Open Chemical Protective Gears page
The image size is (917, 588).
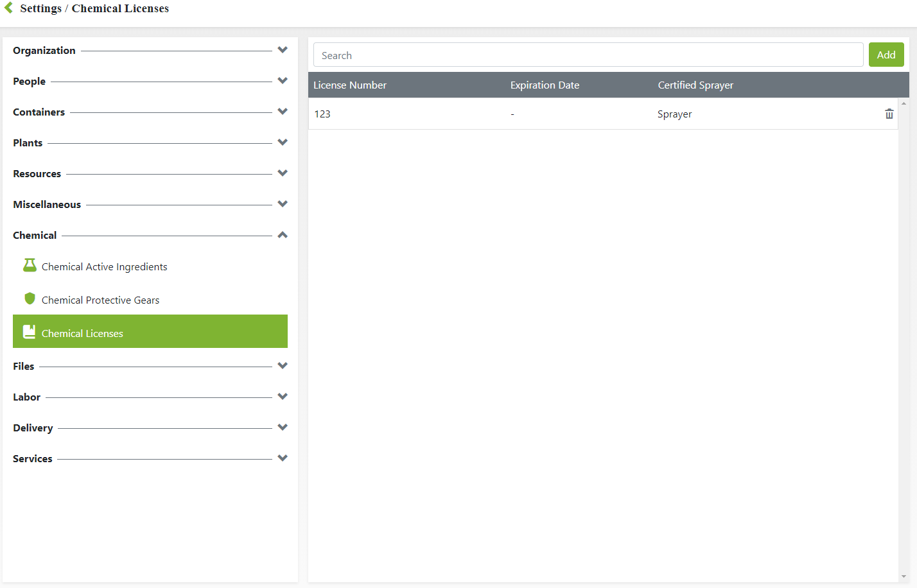[x=100, y=300]
